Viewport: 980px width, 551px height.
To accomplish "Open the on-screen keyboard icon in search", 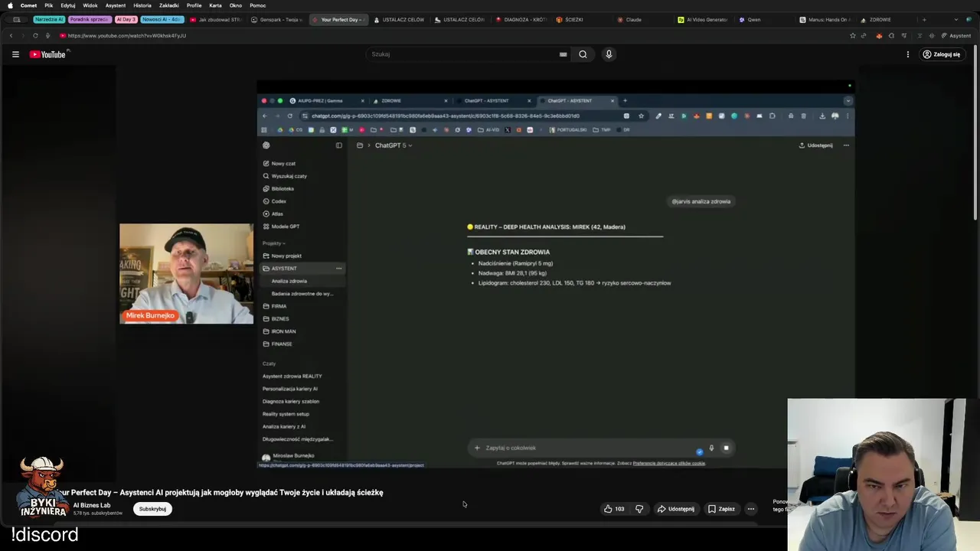I will point(563,54).
